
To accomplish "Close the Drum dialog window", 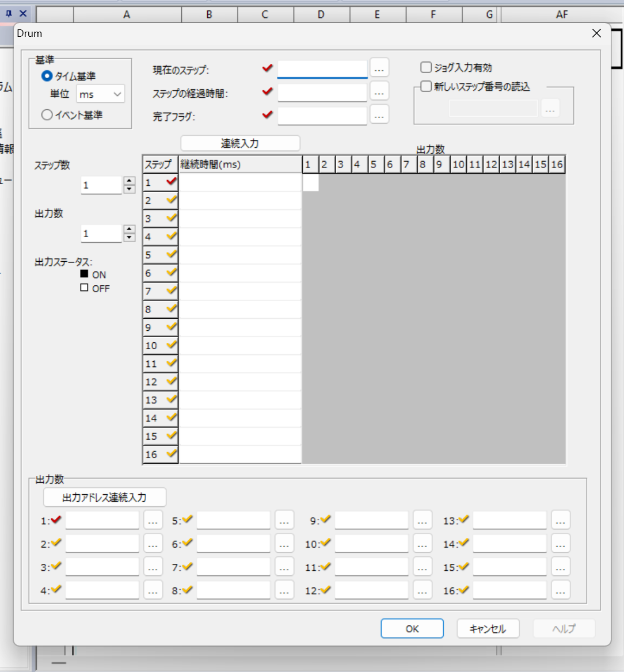I will [x=596, y=33].
